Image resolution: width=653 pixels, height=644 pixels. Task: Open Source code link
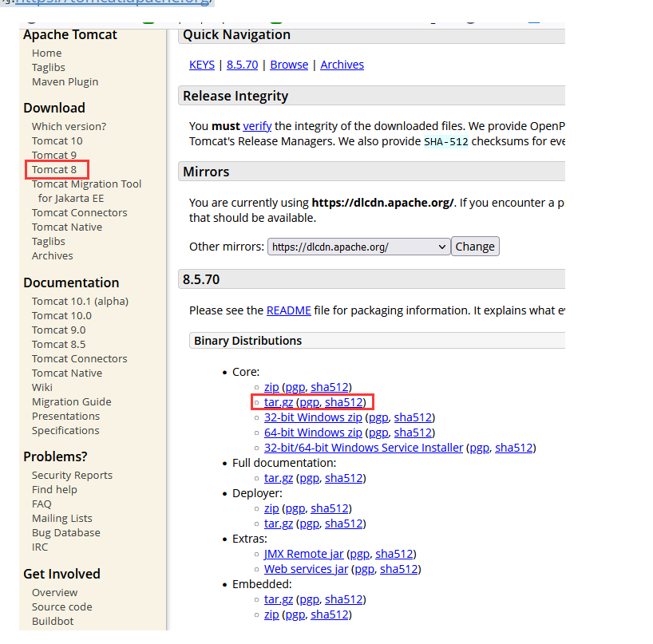[61, 607]
